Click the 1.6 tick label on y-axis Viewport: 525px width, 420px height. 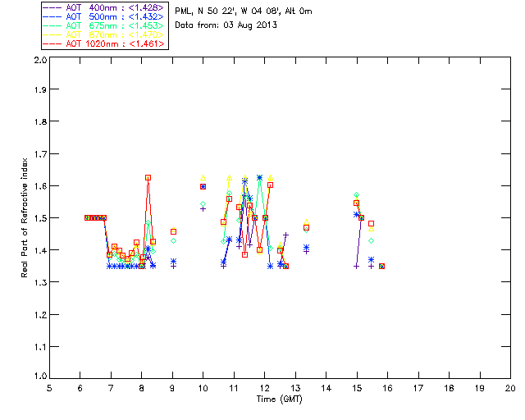coord(40,186)
